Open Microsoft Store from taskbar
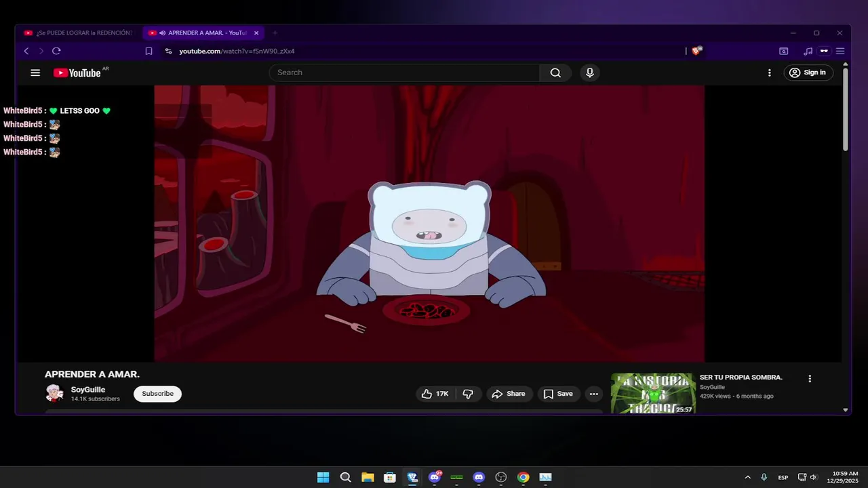This screenshot has width=868, height=488. click(x=390, y=477)
